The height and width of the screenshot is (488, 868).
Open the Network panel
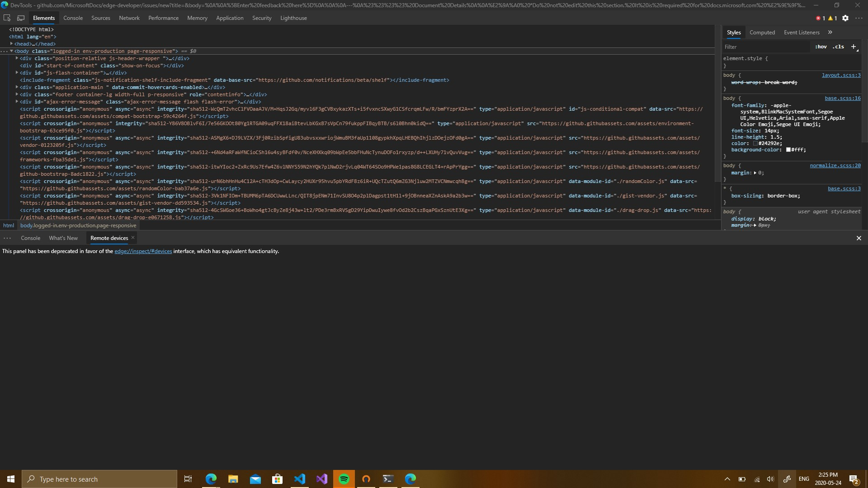[129, 18]
